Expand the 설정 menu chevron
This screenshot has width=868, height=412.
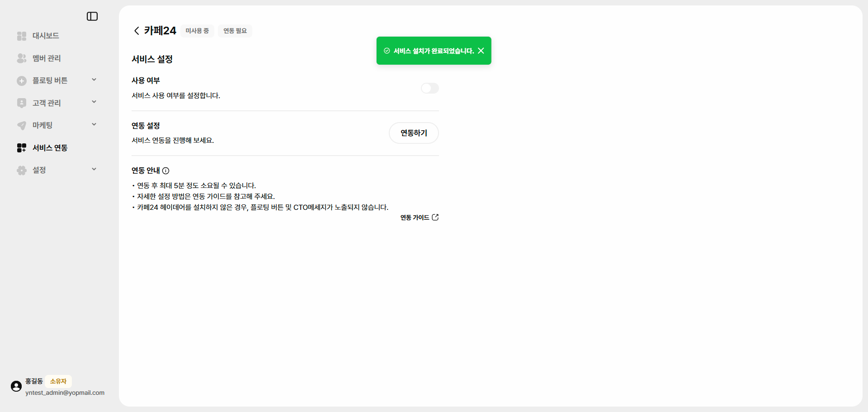94,170
